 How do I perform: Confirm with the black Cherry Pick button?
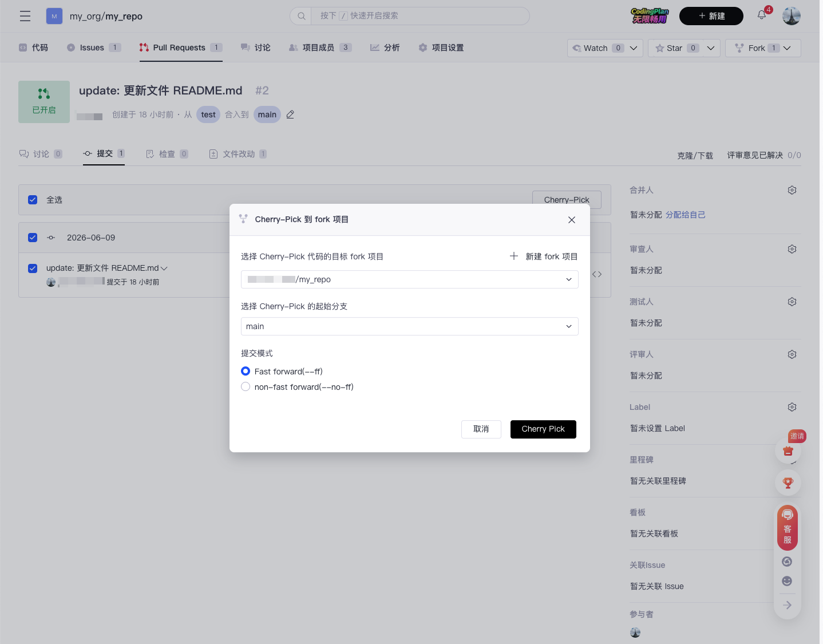tap(543, 429)
